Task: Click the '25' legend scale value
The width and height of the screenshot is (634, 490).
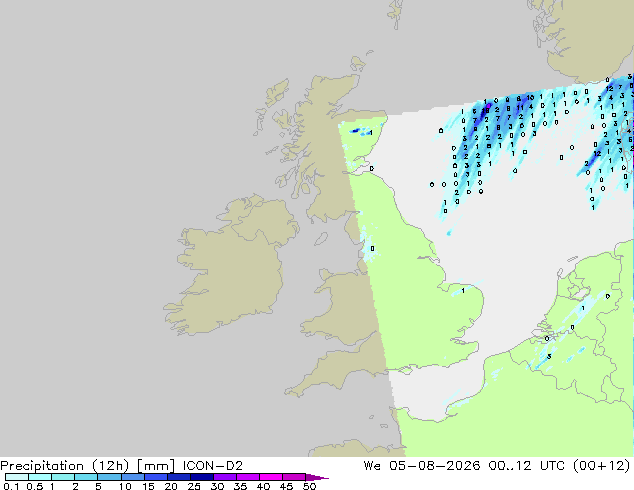Action: (194, 486)
